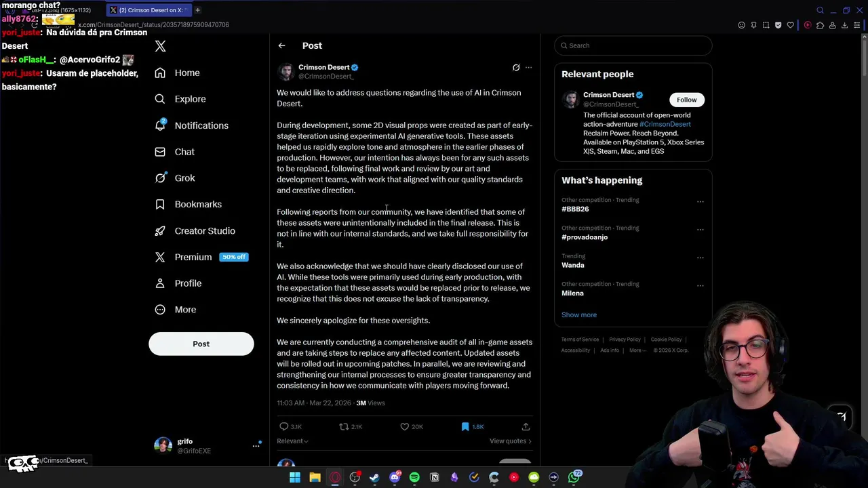Open the Relevant replies sort dropdown
Screen dimensions: 868x488
pyautogui.click(x=292, y=441)
